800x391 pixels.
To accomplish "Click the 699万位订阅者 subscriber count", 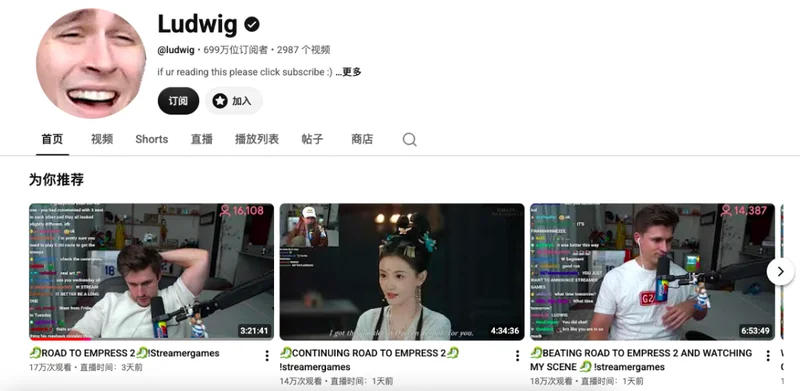I will 235,50.
